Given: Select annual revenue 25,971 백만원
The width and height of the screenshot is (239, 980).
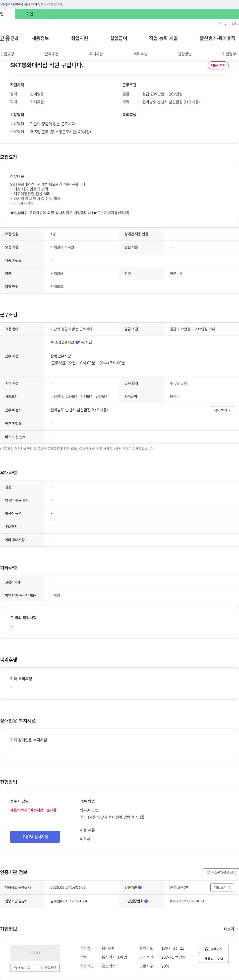Looking at the screenshot, I should click(x=173, y=957).
